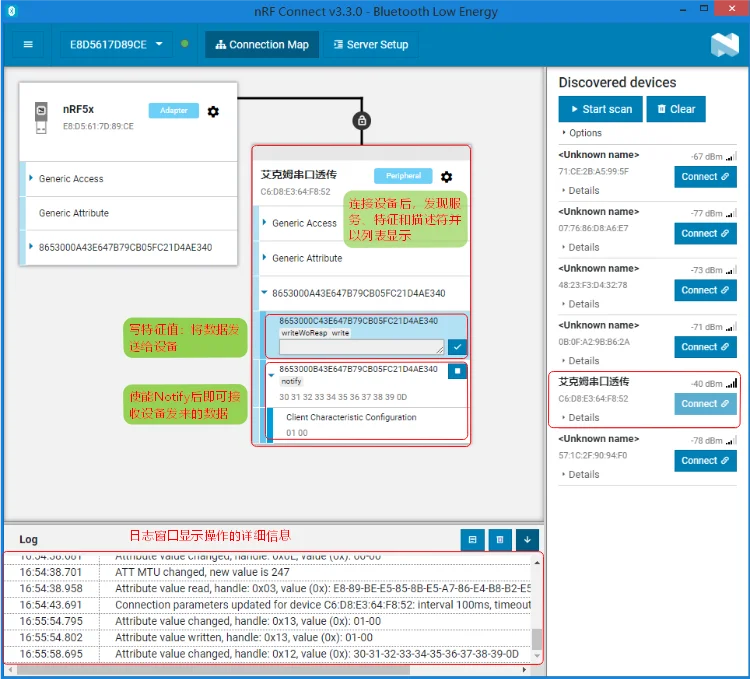Expand the scan Options section

582,133
